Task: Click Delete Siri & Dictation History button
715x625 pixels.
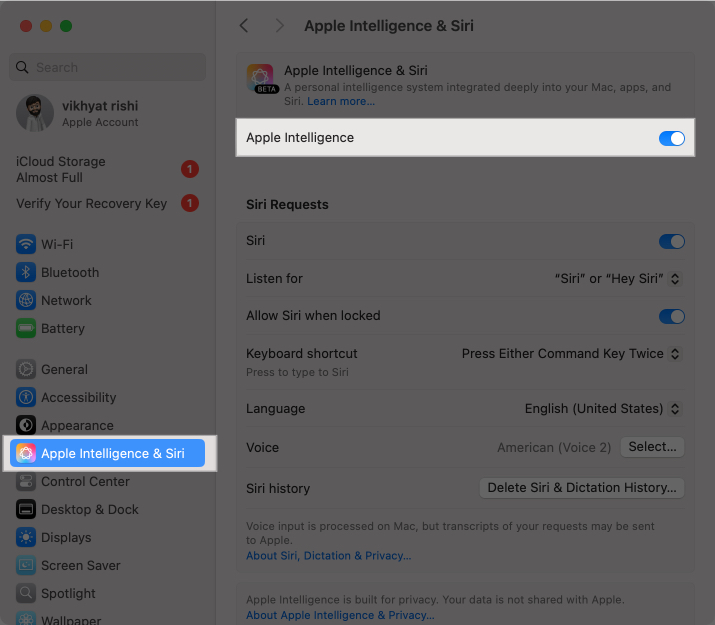Action: coord(582,488)
